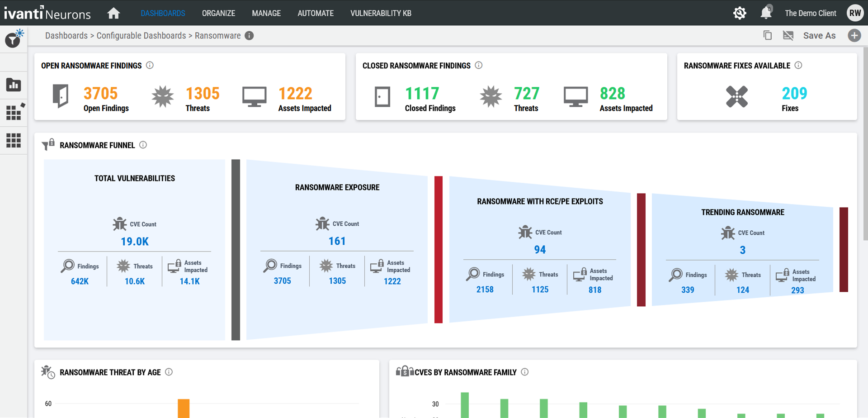Click the info icon beside Ransomware Funnel
This screenshot has height=418, width=868.
pyautogui.click(x=143, y=145)
